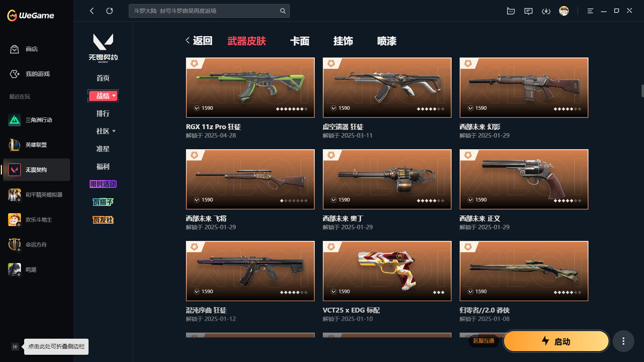The image size is (644, 362).
Task: Switch to the 卡面 tab
Action: tap(300, 41)
